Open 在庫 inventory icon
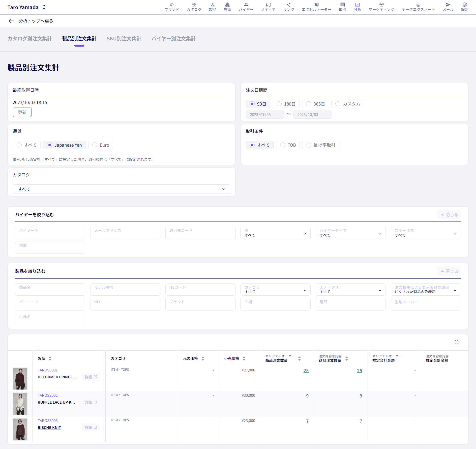 pos(227,7)
